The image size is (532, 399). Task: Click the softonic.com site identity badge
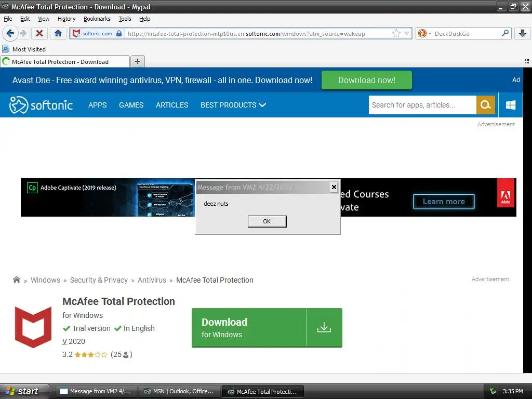[97, 33]
